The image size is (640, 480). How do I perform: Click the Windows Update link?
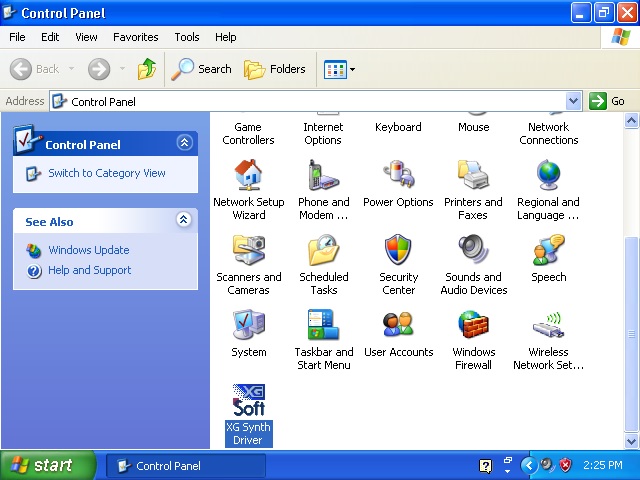[88, 250]
